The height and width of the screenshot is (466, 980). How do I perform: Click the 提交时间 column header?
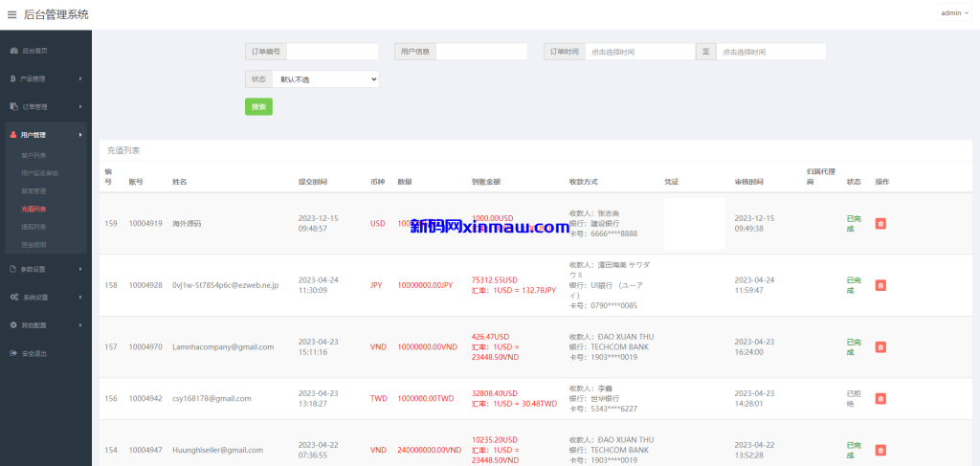[313, 182]
